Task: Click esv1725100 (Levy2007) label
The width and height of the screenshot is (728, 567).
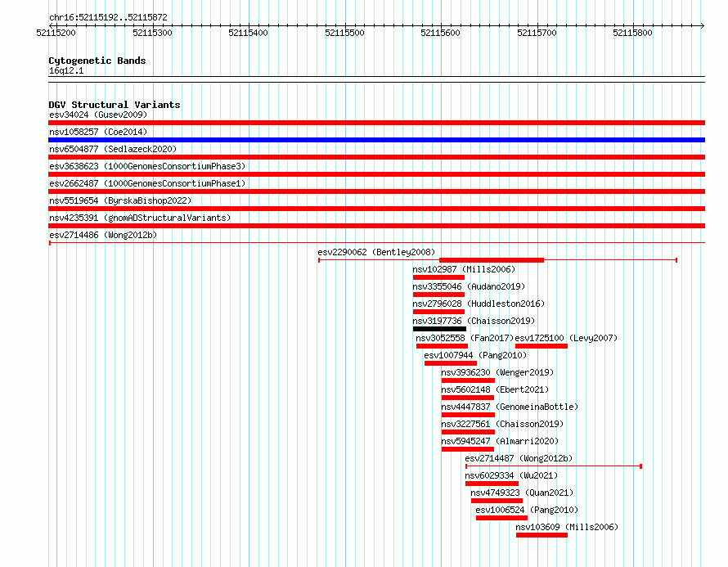Action: click(x=566, y=338)
